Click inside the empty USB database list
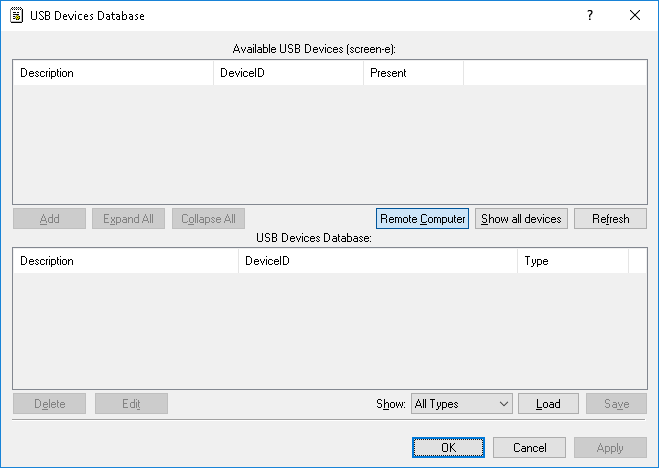 329,330
